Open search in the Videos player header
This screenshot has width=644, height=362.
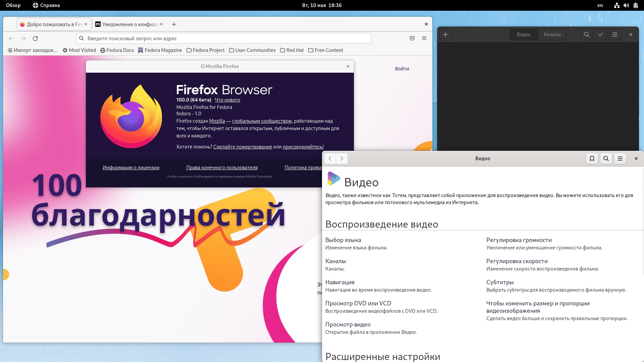(587, 35)
